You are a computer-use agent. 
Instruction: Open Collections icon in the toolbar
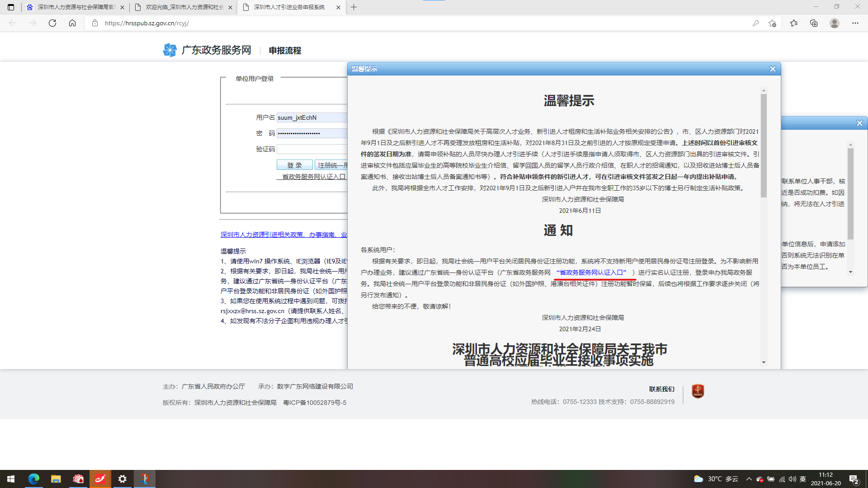coord(814,23)
